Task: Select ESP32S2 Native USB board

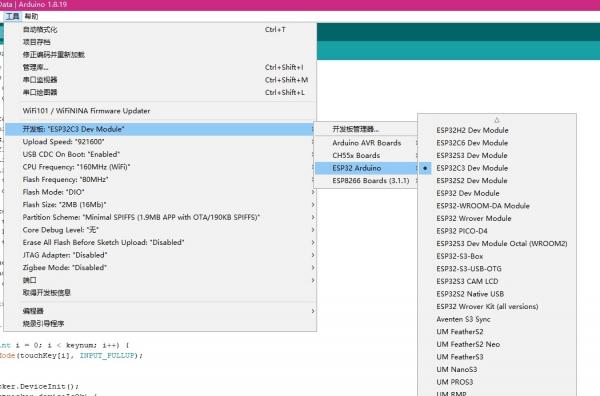Action: point(497,294)
